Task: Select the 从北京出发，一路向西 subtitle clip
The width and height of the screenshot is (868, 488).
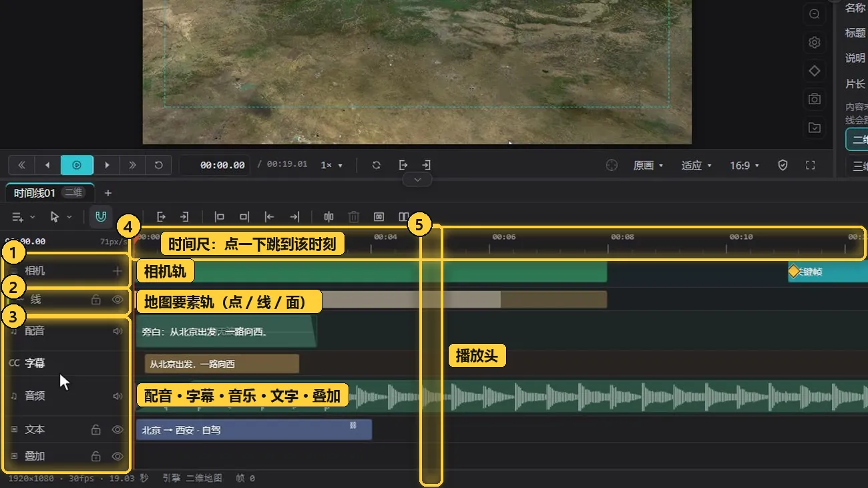Action: pos(222,364)
